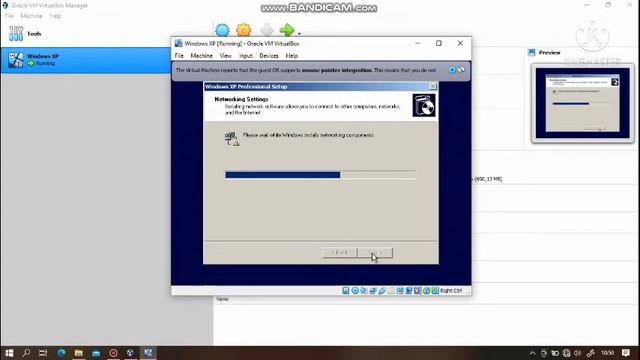Image resolution: width=640 pixels, height=360 pixels.
Task: Open taskbar Search magnifier
Action: (26, 353)
